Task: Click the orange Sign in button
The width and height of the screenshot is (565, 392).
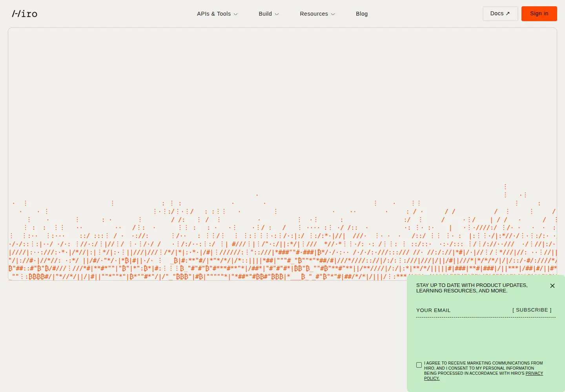Action: click(539, 14)
